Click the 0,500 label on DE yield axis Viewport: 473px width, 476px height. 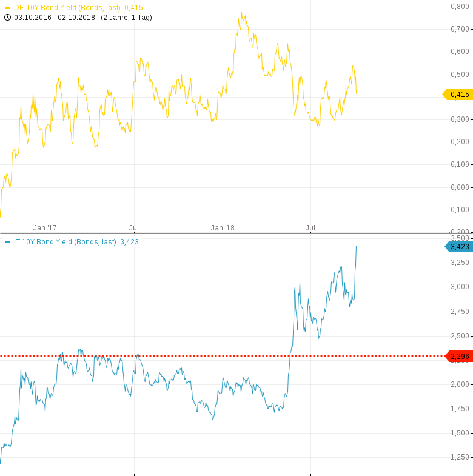[460, 75]
